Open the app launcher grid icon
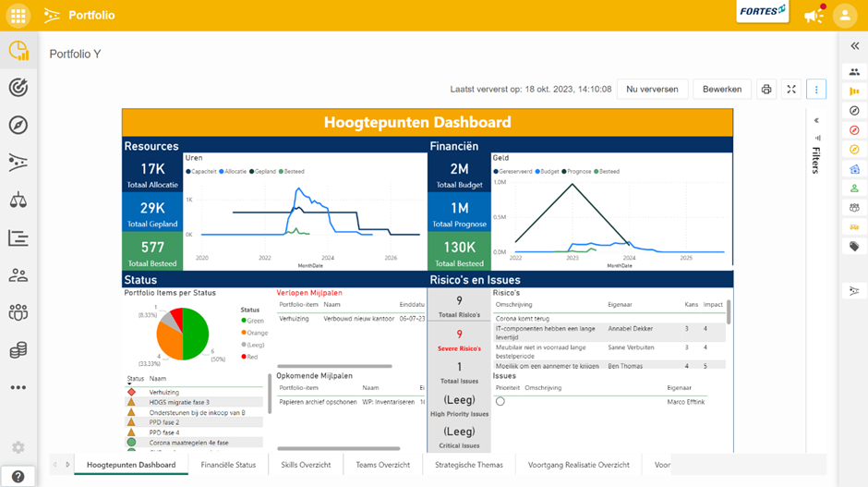This screenshot has height=487, width=868. (x=18, y=16)
